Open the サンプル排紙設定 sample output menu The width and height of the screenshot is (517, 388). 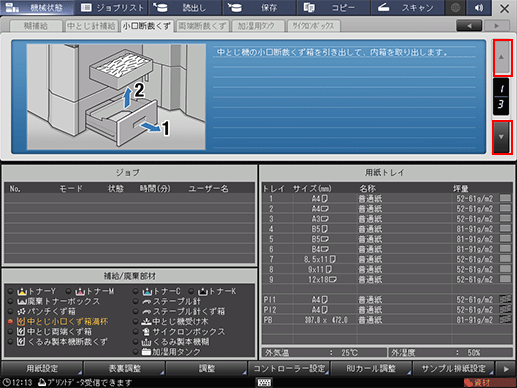click(454, 368)
